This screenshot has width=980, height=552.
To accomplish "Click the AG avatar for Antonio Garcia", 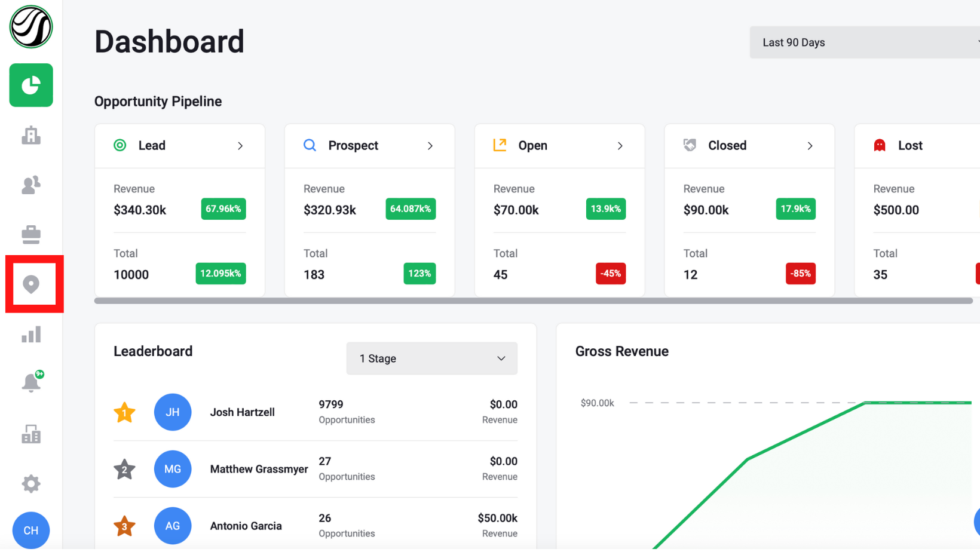I will (x=173, y=526).
